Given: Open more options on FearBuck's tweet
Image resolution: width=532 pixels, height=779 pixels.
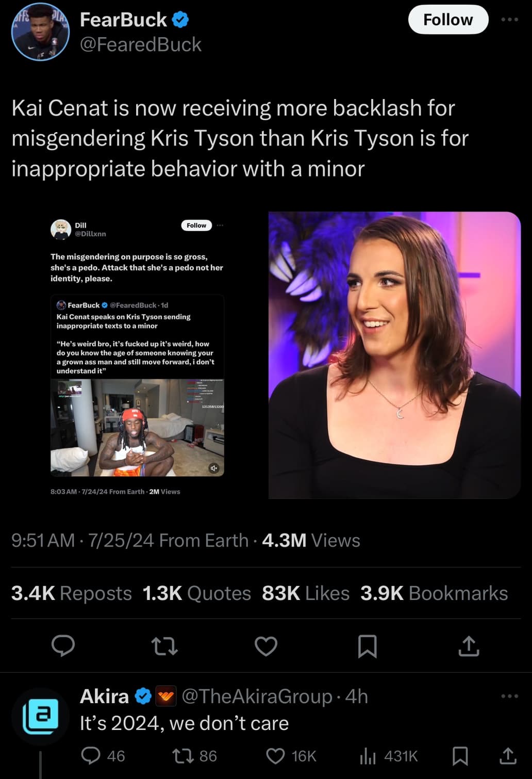Looking at the screenshot, I should pyautogui.click(x=509, y=20).
